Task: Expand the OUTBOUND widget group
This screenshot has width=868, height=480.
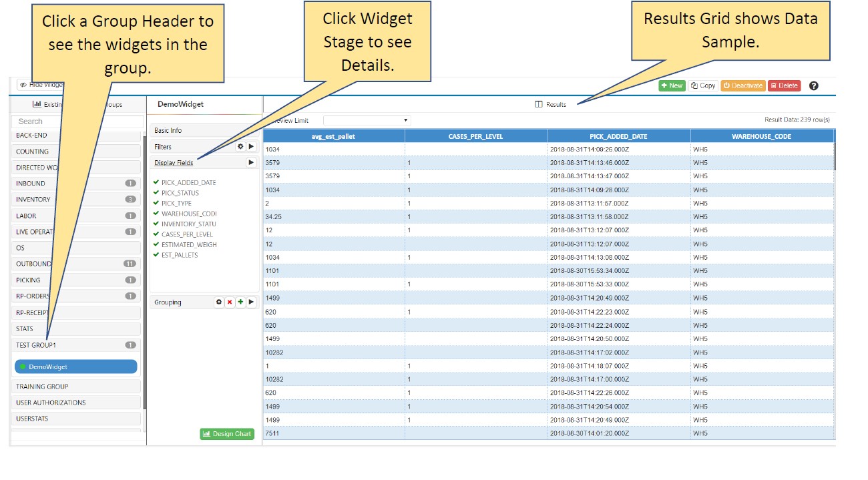Action: click(x=75, y=264)
